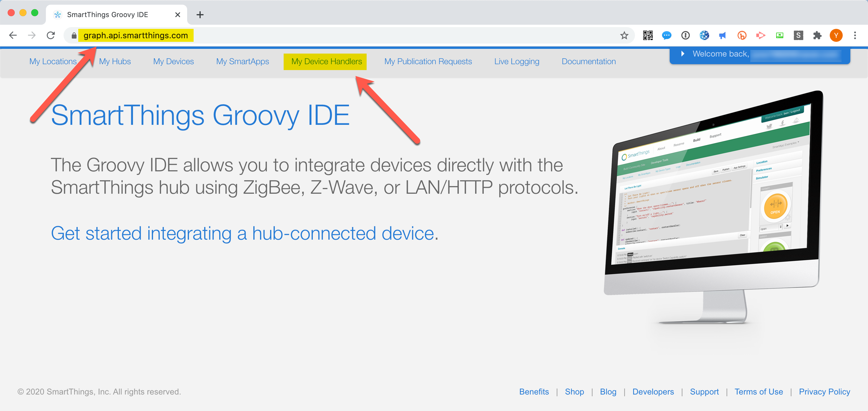
Task: Open My Devices in the nav bar
Action: (x=174, y=62)
